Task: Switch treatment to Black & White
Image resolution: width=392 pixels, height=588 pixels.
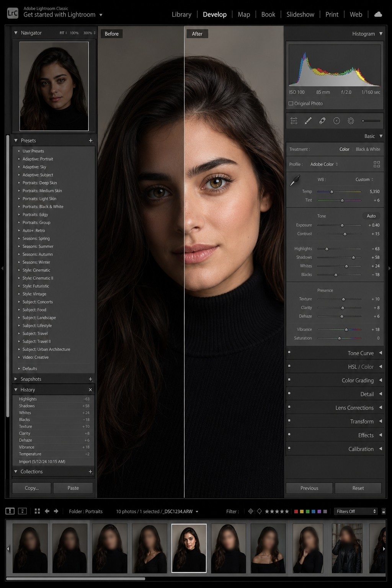Action: coord(368,149)
